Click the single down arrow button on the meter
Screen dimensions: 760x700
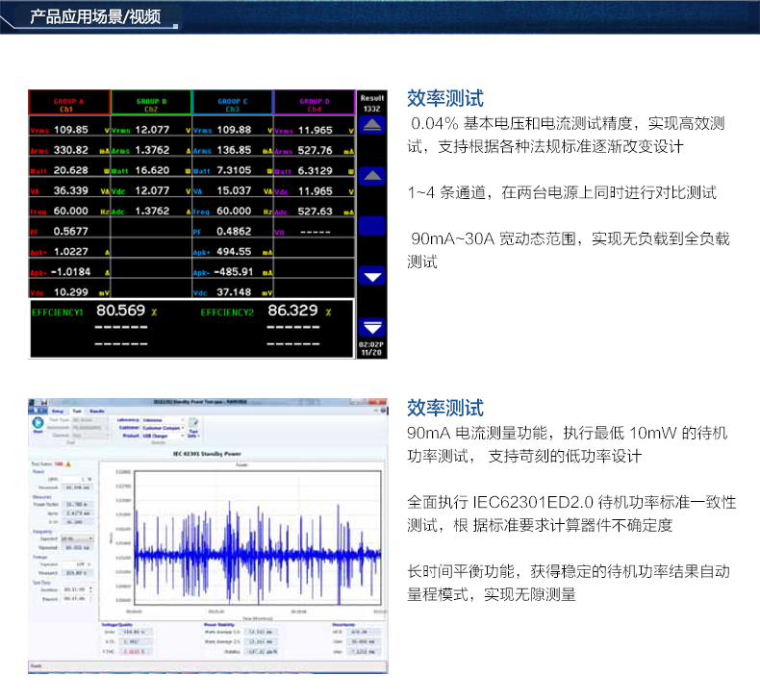(371, 277)
